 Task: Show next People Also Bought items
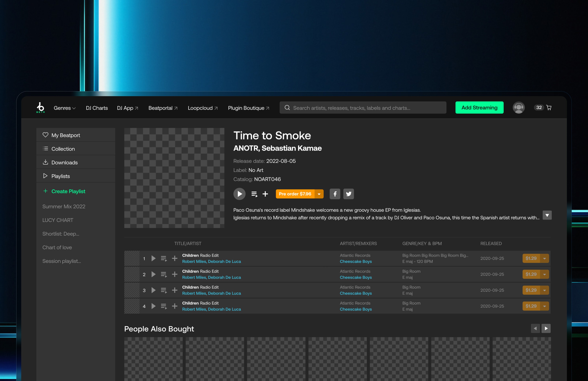pos(546,329)
